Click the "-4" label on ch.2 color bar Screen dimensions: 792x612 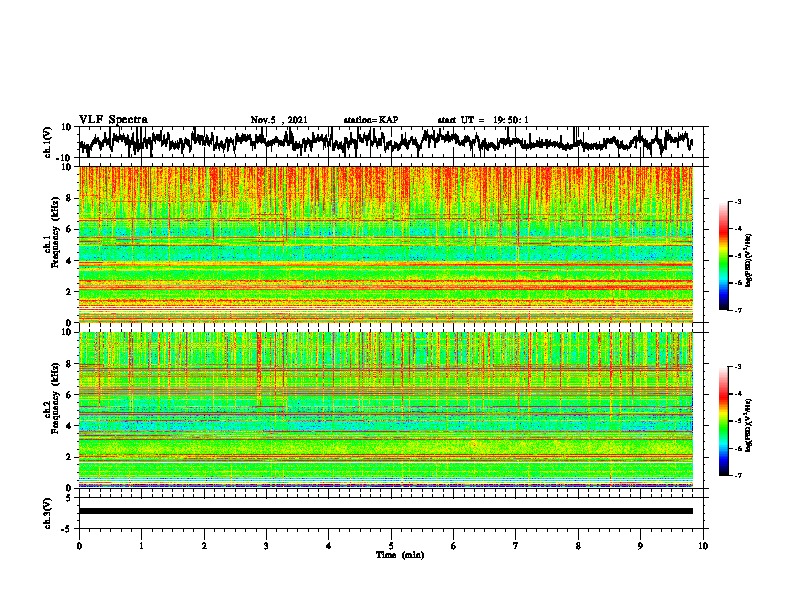point(738,394)
